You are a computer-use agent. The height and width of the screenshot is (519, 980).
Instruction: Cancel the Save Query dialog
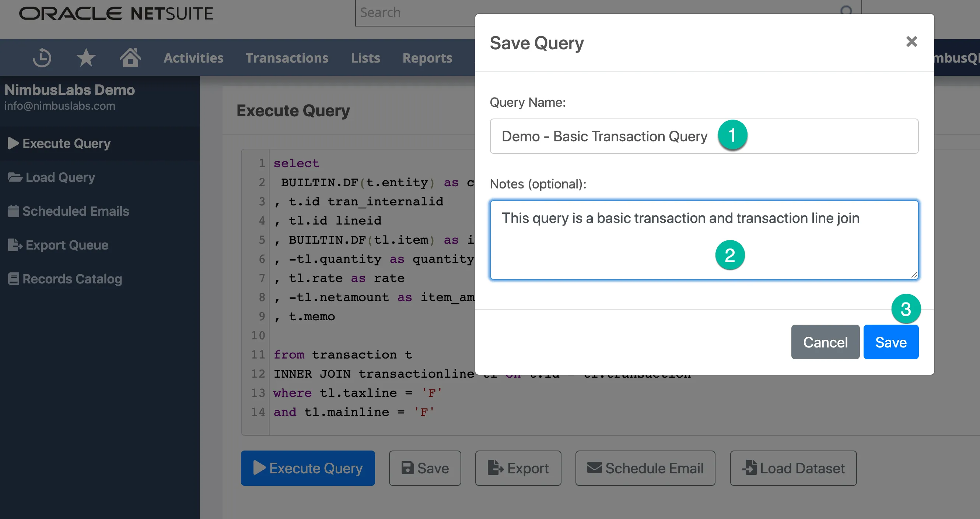825,342
